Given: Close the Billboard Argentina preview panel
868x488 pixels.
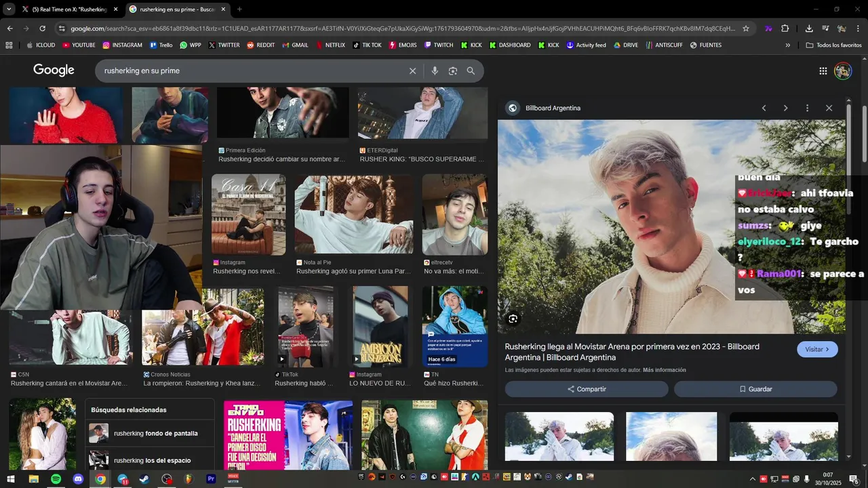Looking at the screenshot, I should pyautogui.click(x=829, y=108).
